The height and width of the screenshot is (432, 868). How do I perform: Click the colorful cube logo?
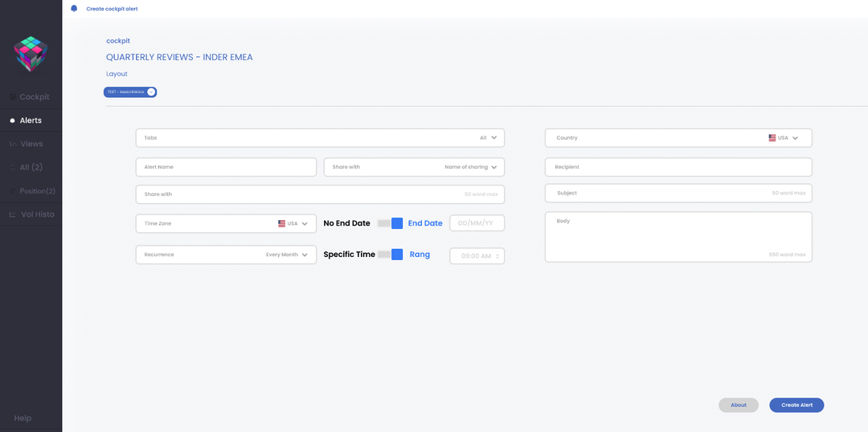tap(31, 54)
